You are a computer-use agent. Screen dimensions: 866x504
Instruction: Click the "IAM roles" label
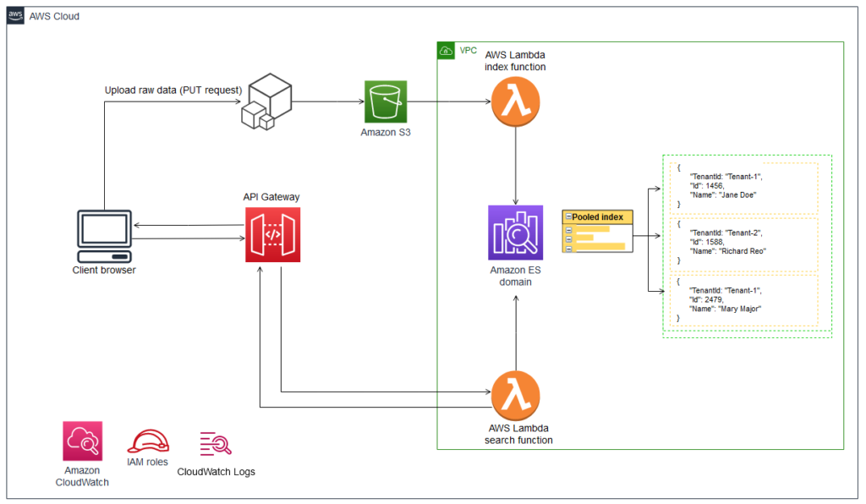147,462
